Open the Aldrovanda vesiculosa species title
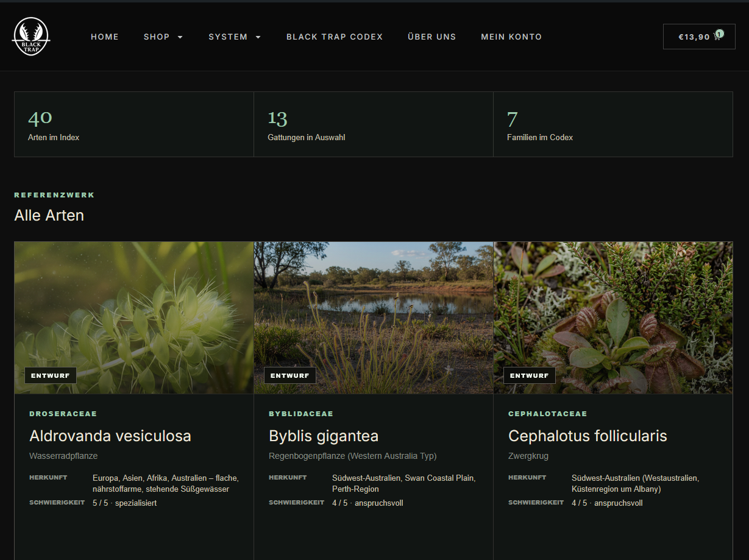The image size is (749, 560). [x=110, y=436]
